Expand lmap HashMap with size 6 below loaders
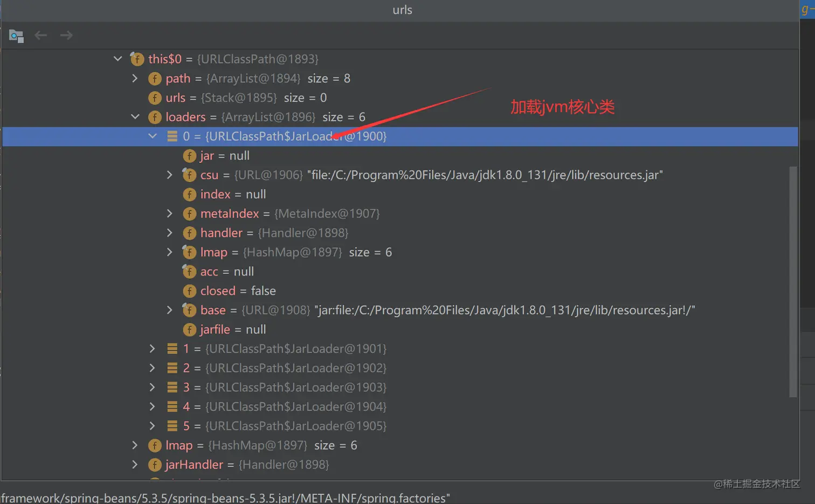This screenshot has width=815, height=504. [135, 445]
